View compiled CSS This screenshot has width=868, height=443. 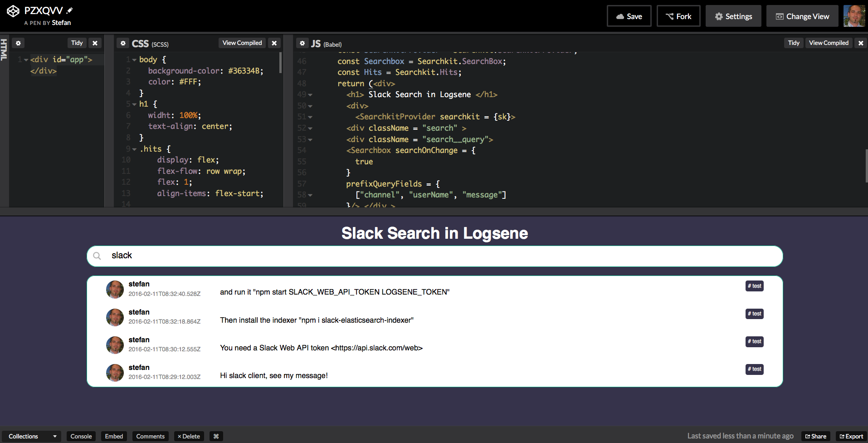coord(242,43)
